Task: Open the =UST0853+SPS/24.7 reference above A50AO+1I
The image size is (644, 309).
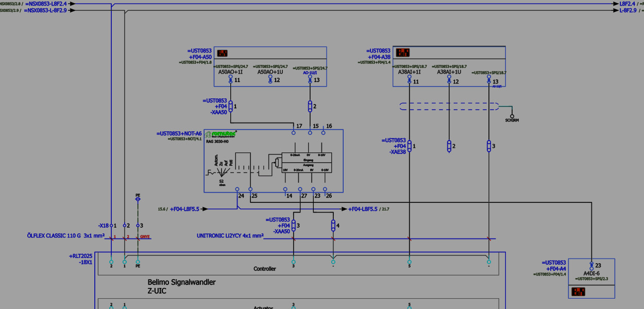Action: coord(231,66)
